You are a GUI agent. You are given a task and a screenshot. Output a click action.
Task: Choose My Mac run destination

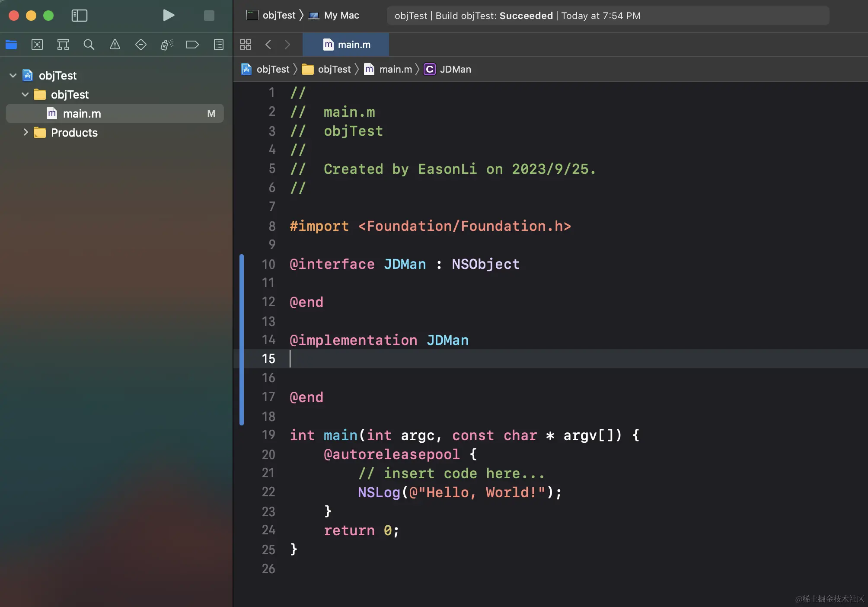341,16
